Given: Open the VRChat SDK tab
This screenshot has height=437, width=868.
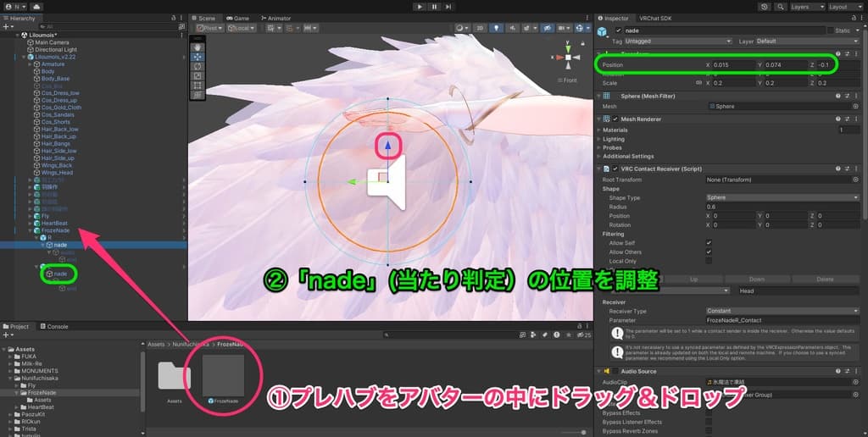Looking at the screenshot, I should click(657, 18).
